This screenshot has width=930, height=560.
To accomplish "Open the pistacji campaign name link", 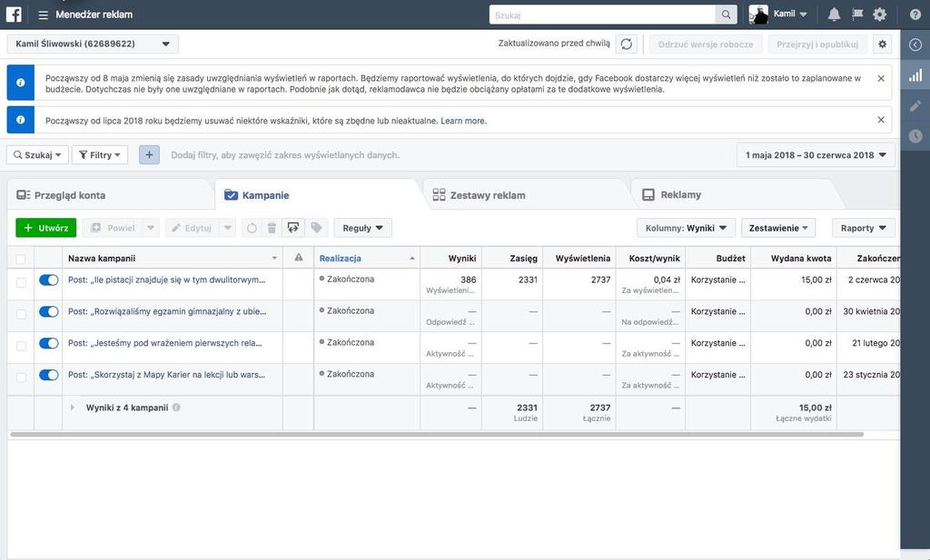I will click(167, 280).
